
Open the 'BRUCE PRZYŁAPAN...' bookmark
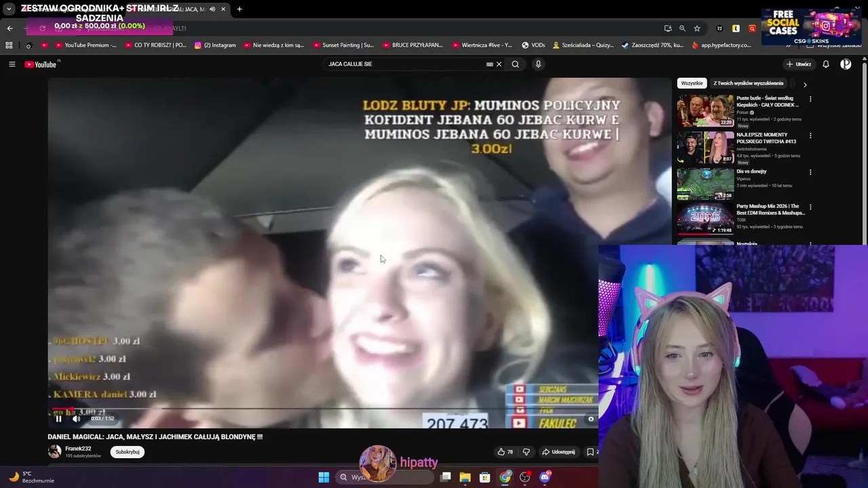(412, 45)
